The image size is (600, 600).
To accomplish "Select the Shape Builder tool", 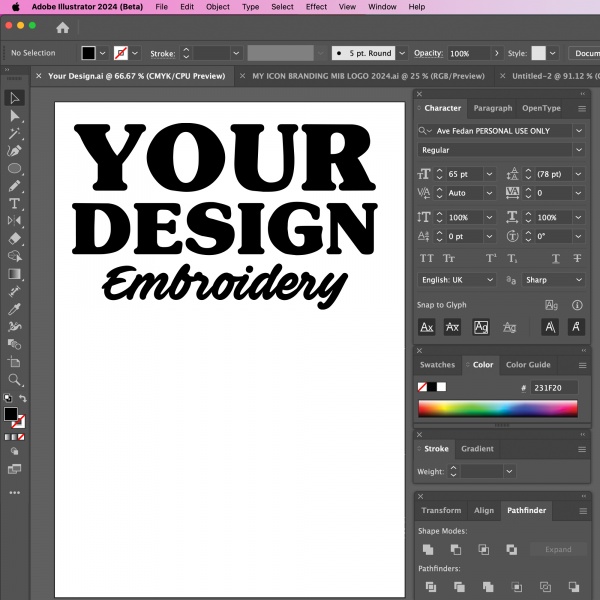I will click(x=15, y=256).
